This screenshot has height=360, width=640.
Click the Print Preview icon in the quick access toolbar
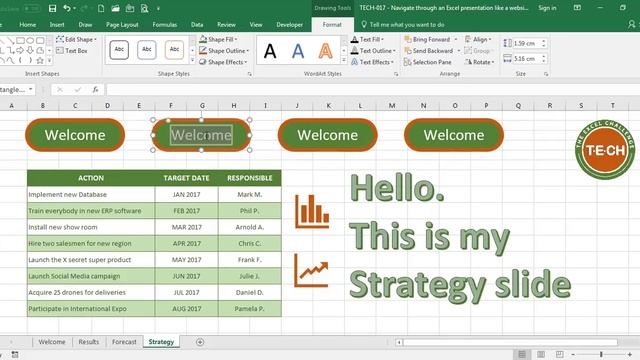(x=144, y=8)
